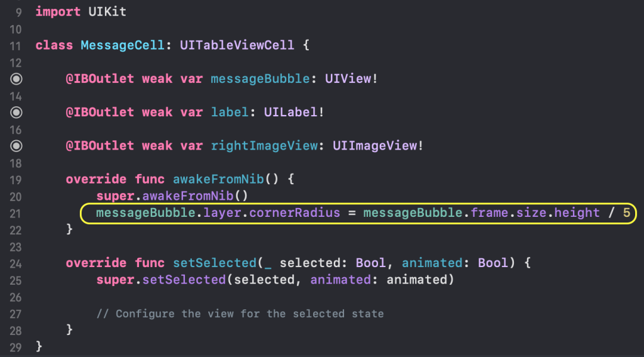The width and height of the screenshot is (644, 357).
Task: Click line number 11 in the gutter
Action: 16,46
